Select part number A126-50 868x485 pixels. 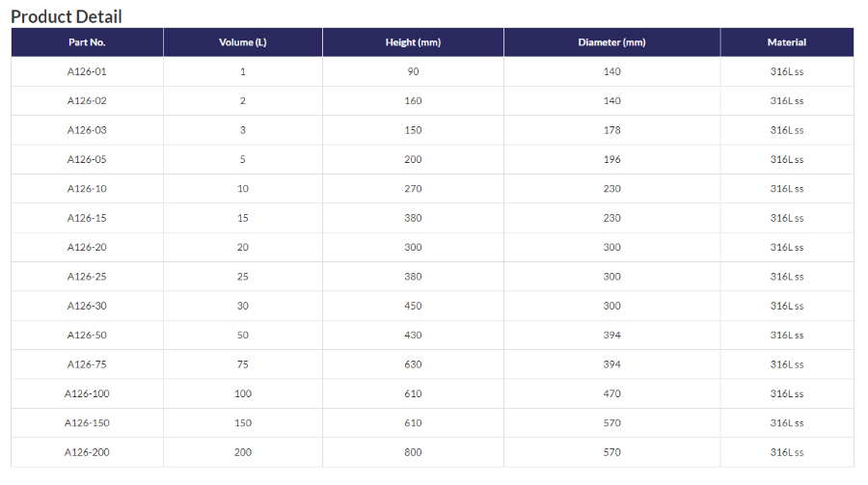point(87,336)
